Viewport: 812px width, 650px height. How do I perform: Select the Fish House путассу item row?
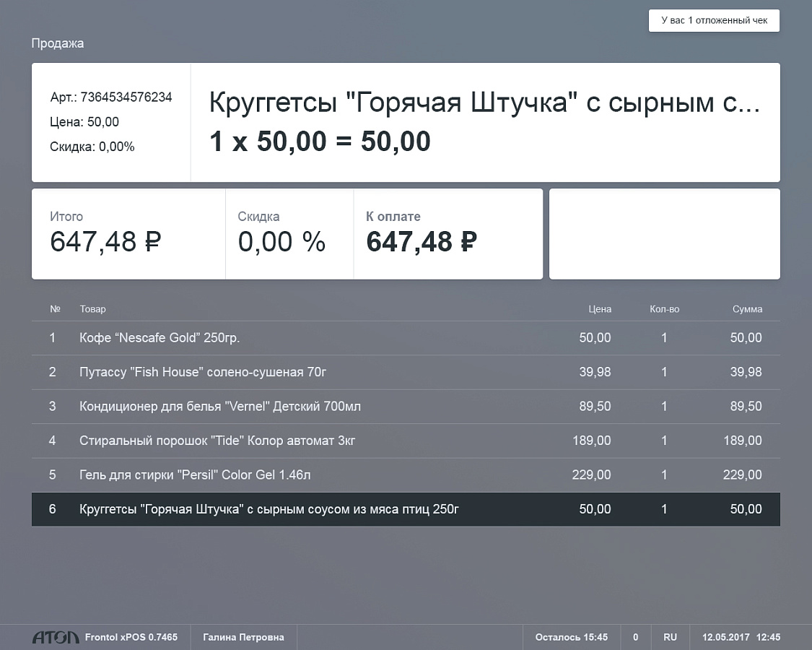pyautogui.click(x=406, y=372)
